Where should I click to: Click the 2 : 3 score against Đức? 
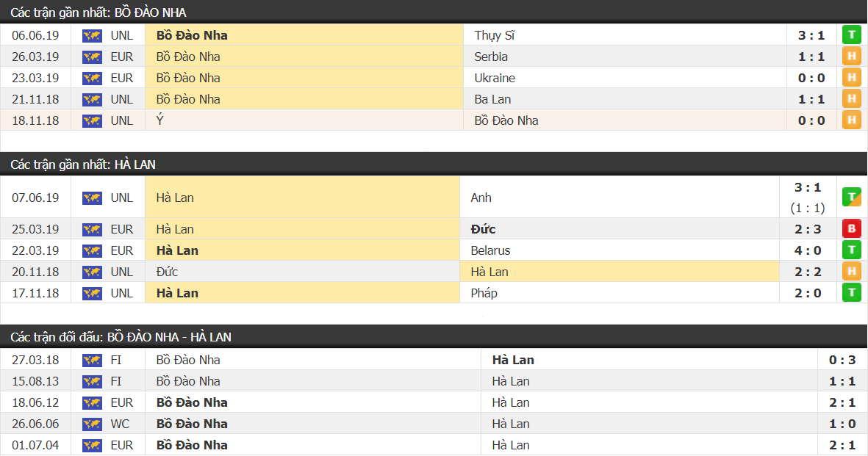[808, 229]
